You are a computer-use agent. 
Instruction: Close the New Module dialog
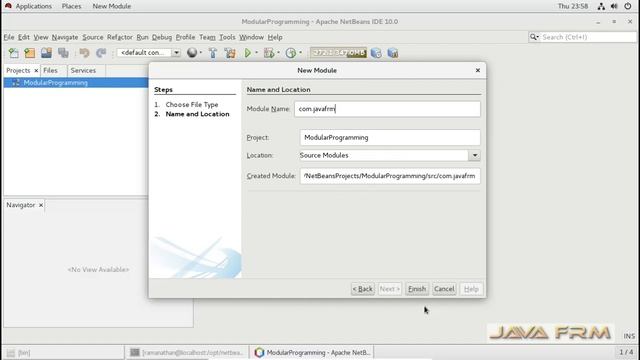(478, 70)
